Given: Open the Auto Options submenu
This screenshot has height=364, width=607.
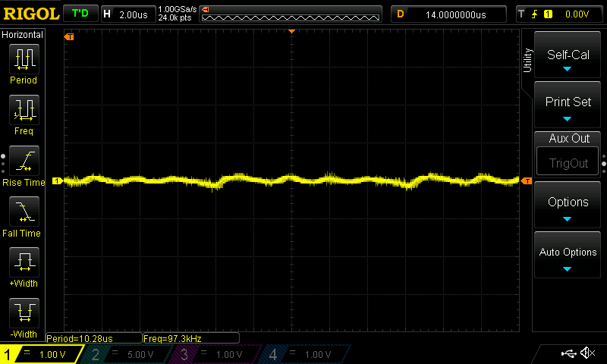Looking at the screenshot, I should (x=568, y=255).
